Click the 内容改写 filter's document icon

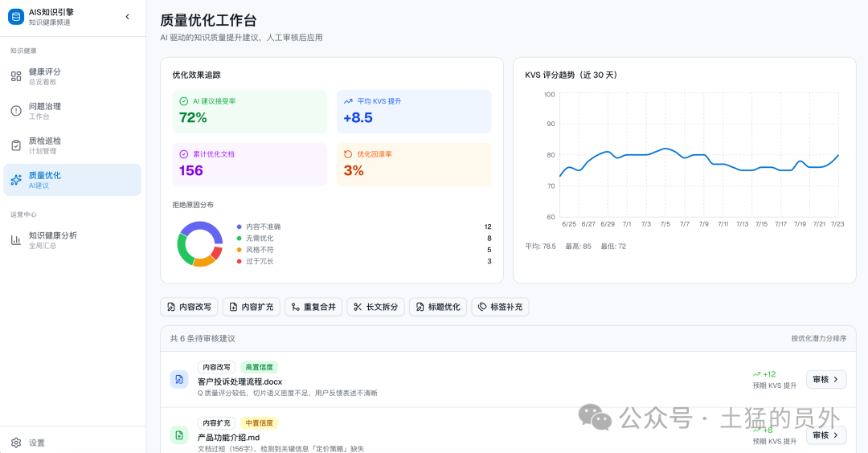click(171, 307)
